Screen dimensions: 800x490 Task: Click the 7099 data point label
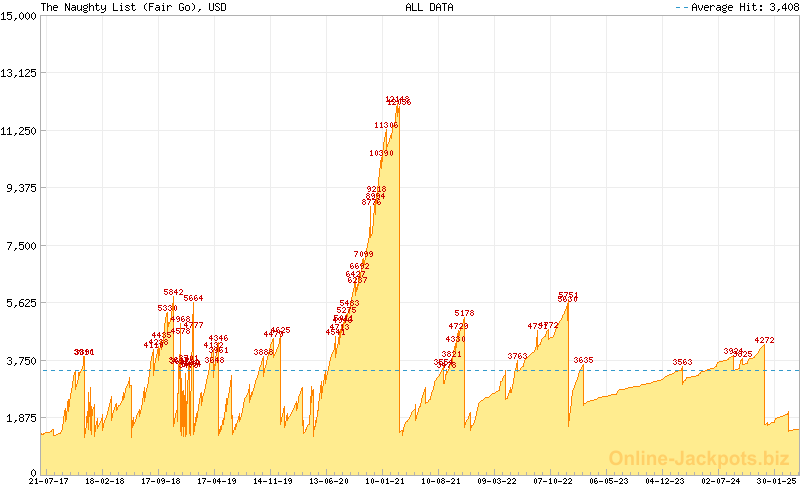(363, 254)
